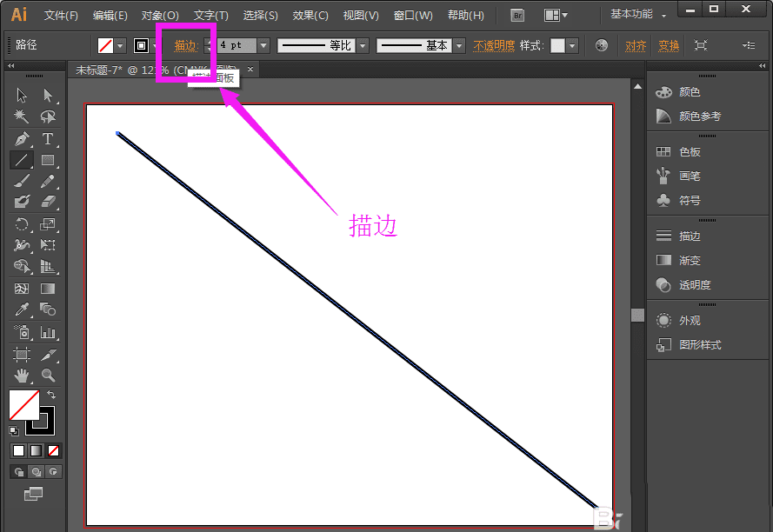Select the Eyedropper tool
Screen dimensions: 773x532
coord(21,309)
